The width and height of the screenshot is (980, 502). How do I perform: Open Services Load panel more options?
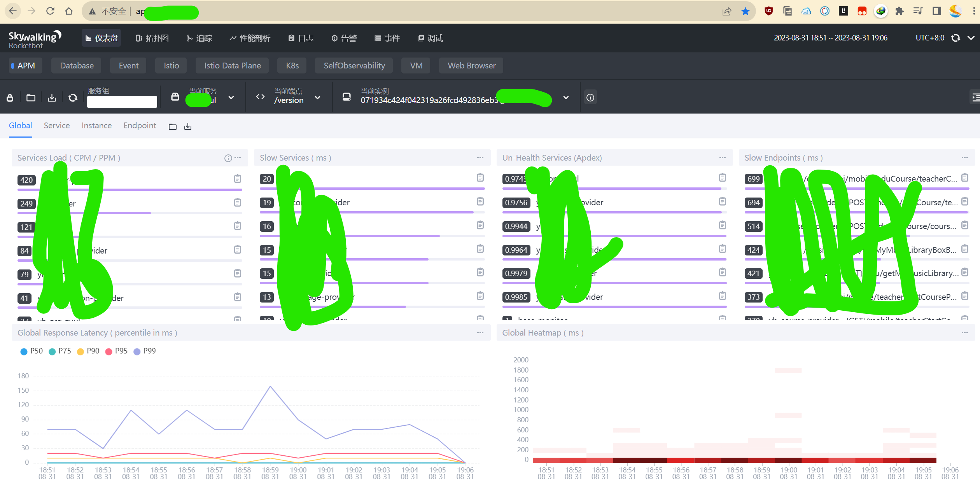238,157
